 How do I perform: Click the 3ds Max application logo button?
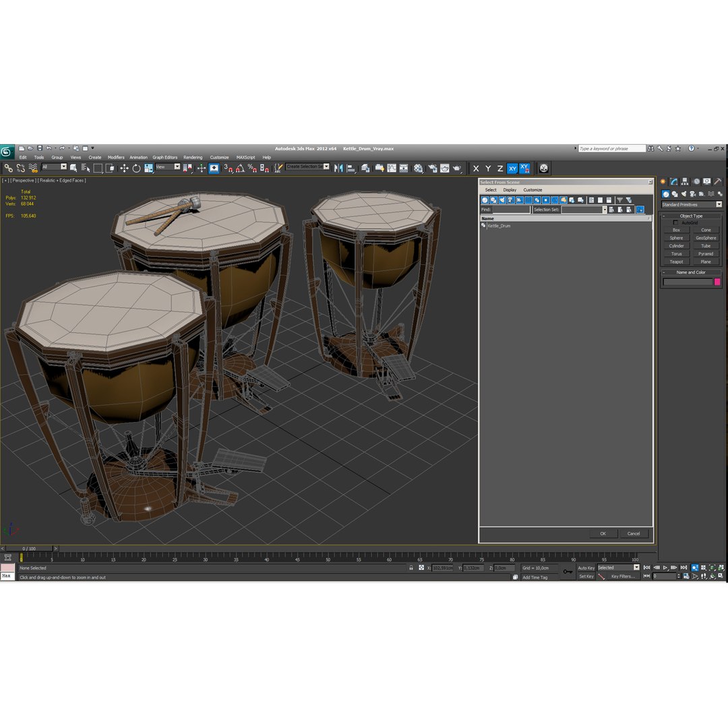coord(7,152)
